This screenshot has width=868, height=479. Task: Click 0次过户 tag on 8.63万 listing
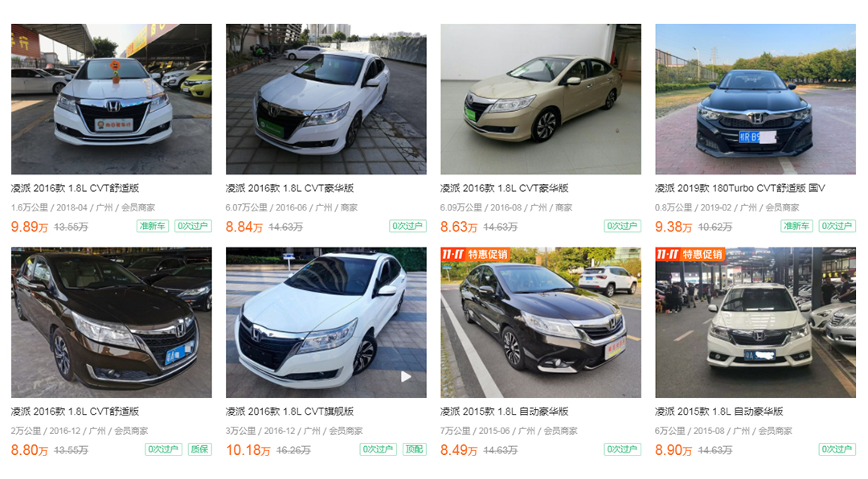coord(622,226)
